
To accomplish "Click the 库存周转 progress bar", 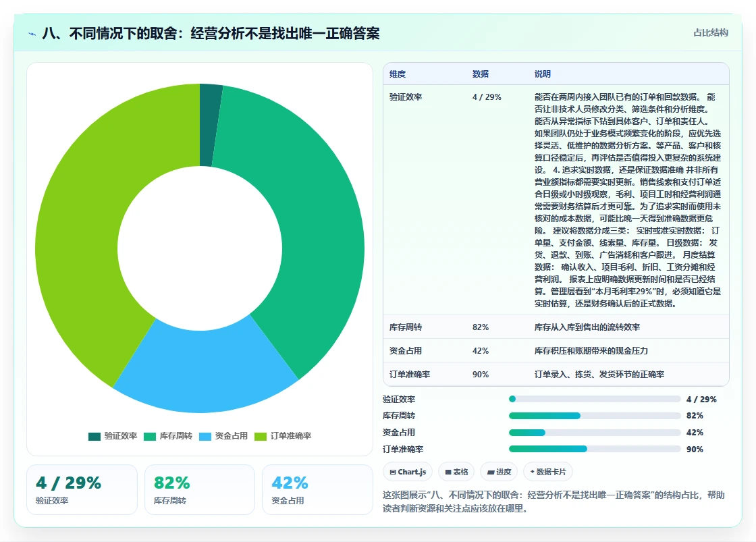I will pyautogui.click(x=595, y=416).
